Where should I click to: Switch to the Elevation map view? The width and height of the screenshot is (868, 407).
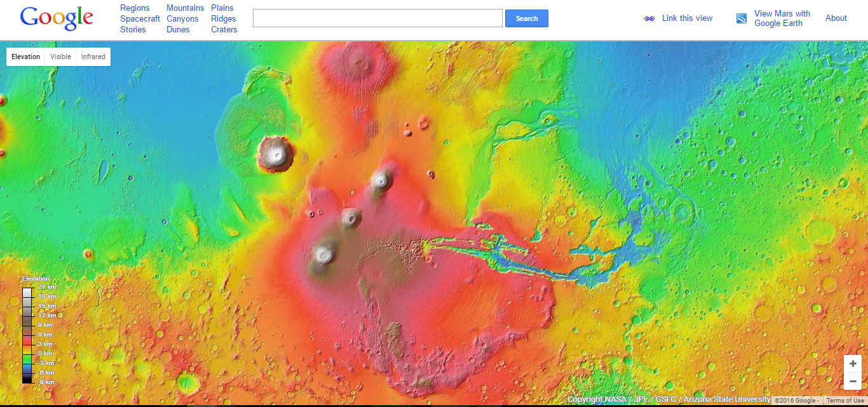point(26,57)
